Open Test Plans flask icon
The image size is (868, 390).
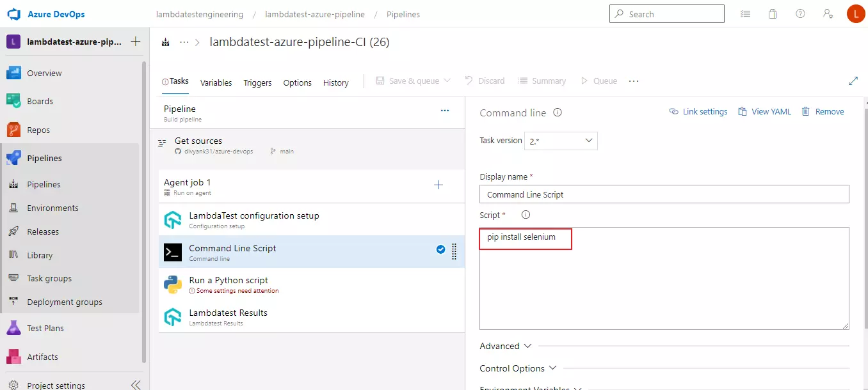14,328
